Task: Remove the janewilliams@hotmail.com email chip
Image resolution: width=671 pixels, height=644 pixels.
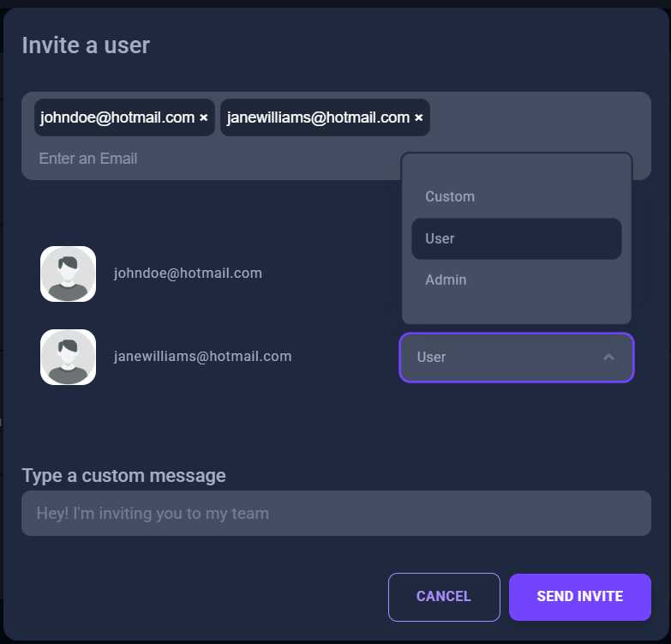Action: point(419,118)
